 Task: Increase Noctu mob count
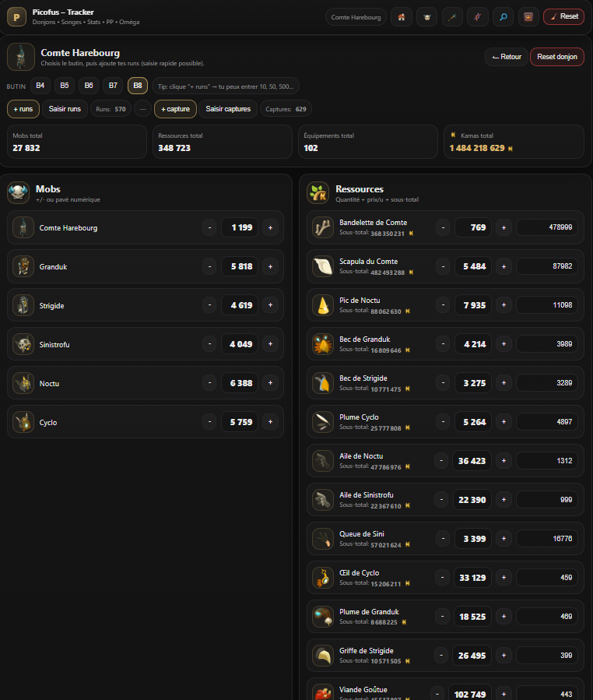pos(270,383)
